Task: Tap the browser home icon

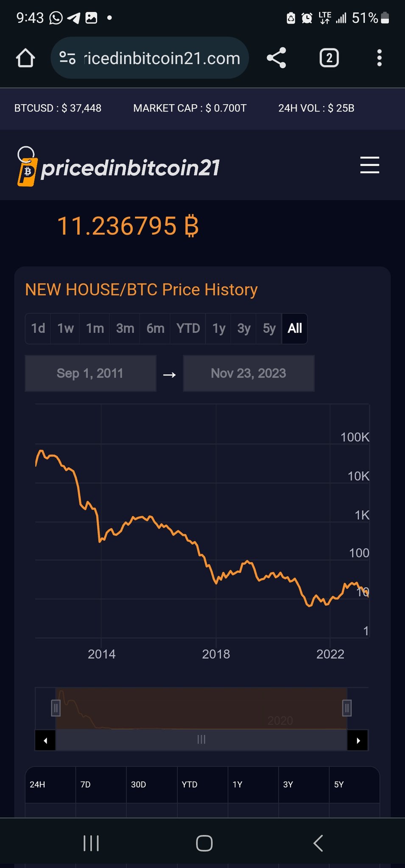Action: pyautogui.click(x=25, y=58)
